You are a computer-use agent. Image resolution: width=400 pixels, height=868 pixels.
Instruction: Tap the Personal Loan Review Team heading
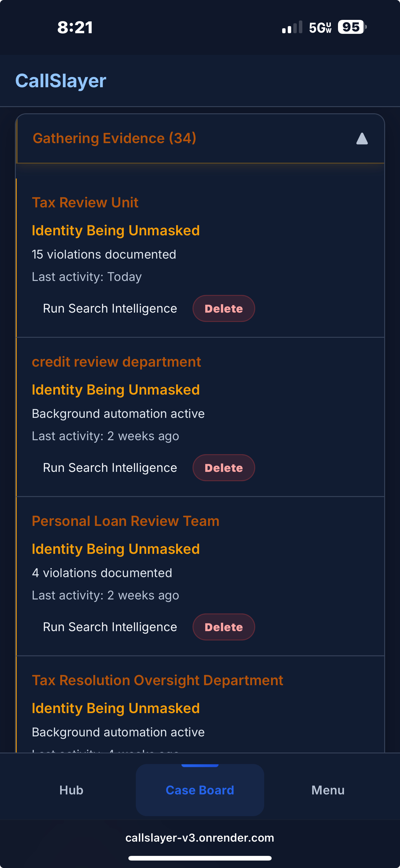(125, 521)
